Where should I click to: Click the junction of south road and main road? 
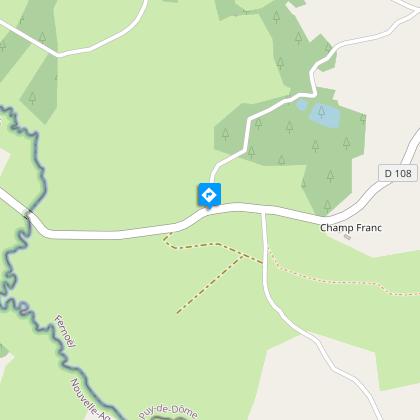point(263,212)
